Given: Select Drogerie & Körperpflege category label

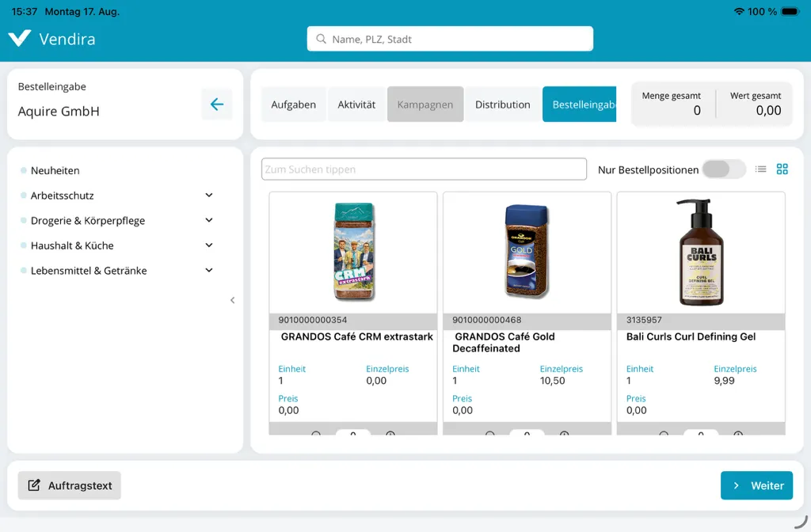Looking at the screenshot, I should (88, 221).
